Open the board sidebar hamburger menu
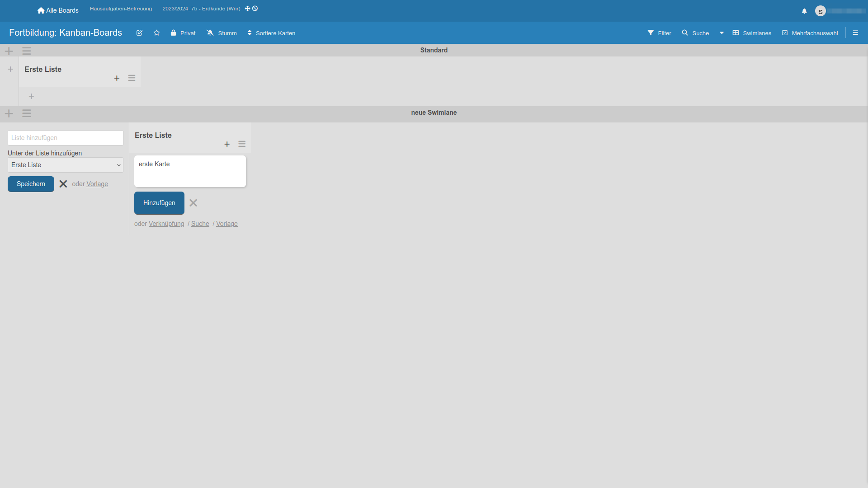This screenshot has height=488, width=868. pyautogui.click(x=855, y=33)
